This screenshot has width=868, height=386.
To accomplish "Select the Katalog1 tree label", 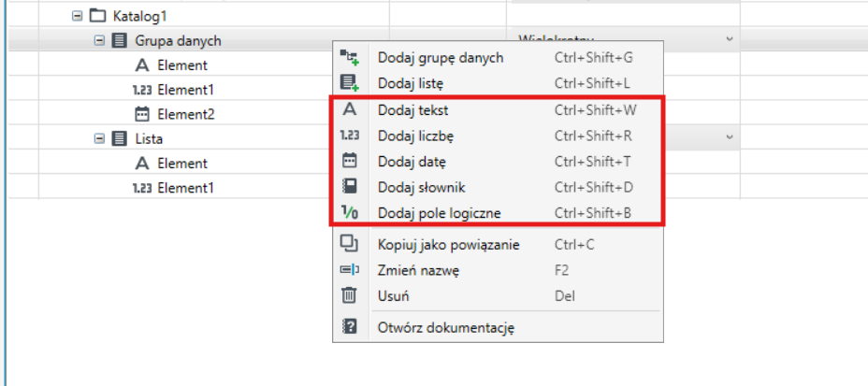I will pos(139,16).
